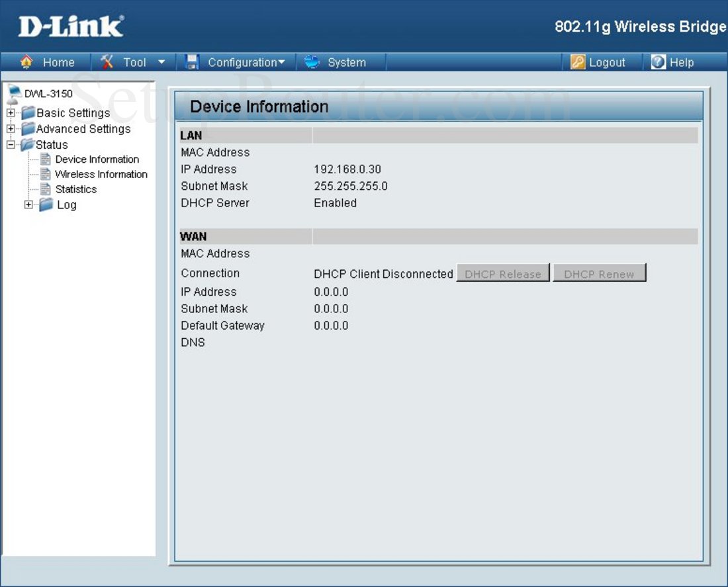The height and width of the screenshot is (587, 728).
Task: Select the wrench Tool icon
Action: 106,62
